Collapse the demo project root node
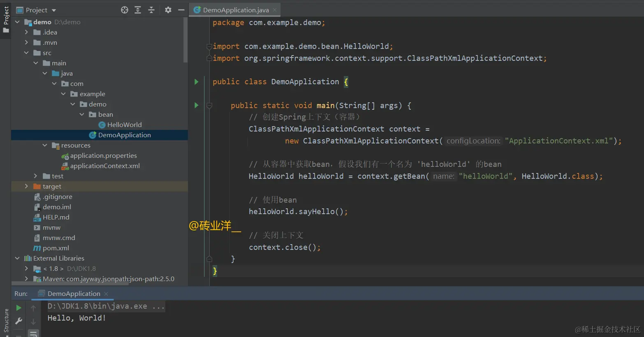The image size is (644, 337). click(x=17, y=22)
